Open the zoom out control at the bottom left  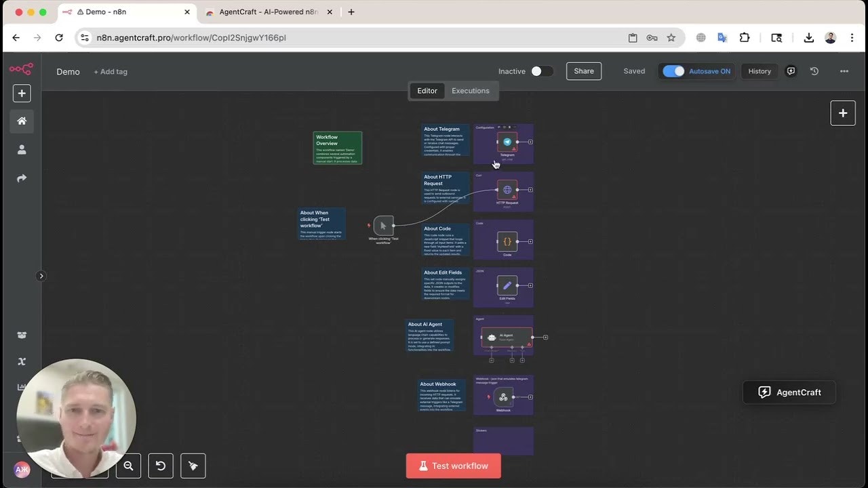[128, 466]
